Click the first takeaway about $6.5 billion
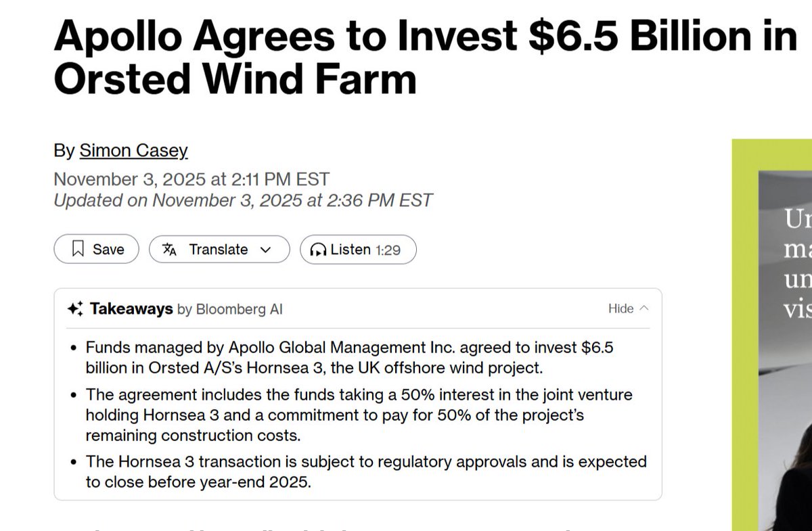812x531 pixels. pyautogui.click(x=349, y=357)
